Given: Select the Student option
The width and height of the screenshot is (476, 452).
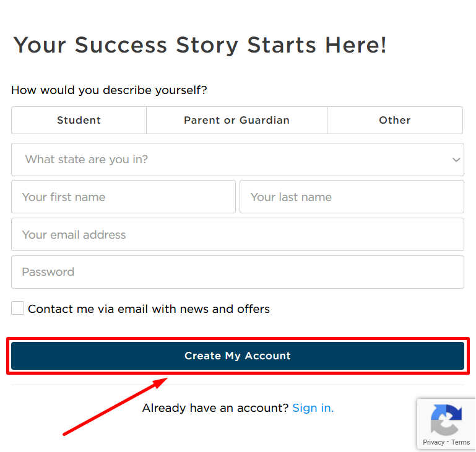Looking at the screenshot, I should pos(79,120).
